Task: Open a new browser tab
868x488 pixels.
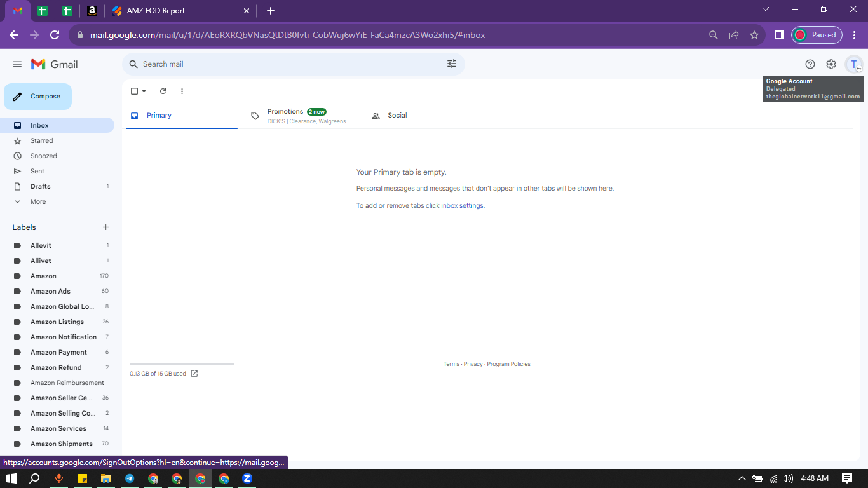Action: 271,11
